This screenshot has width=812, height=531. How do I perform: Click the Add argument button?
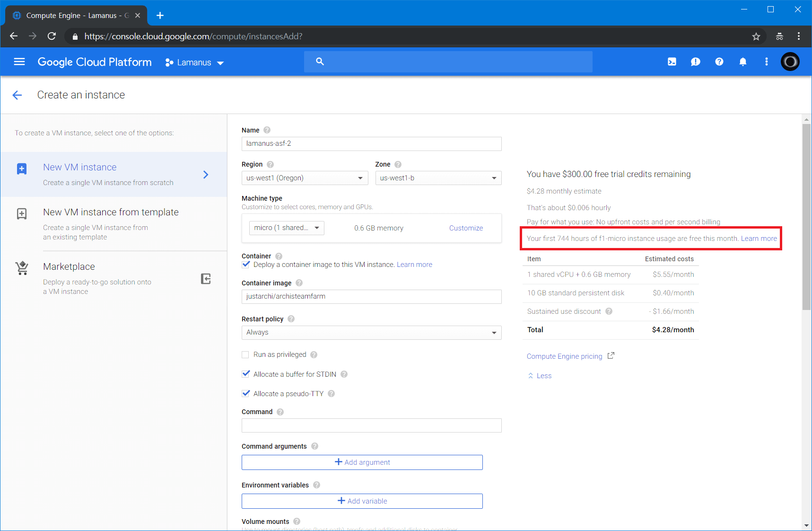[x=362, y=462]
